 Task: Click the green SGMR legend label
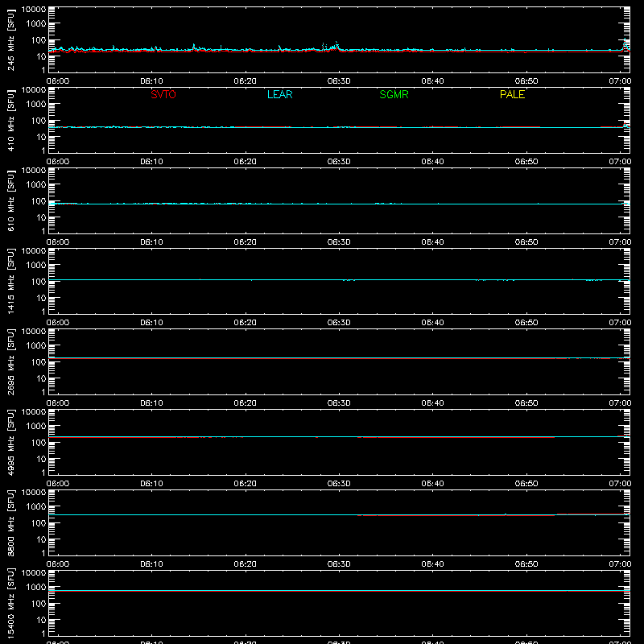pos(394,94)
